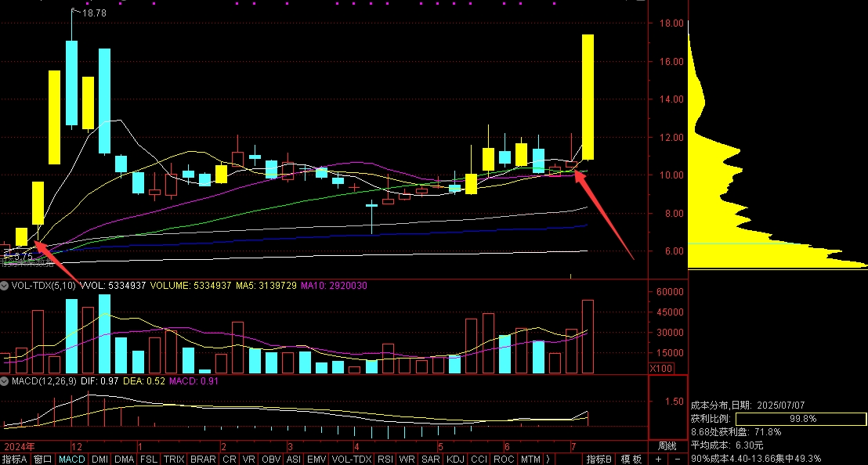Image resolution: width=868 pixels, height=465 pixels.
Task: Switch to the KDJ indicator tab
Action: (x=455, y=460)
